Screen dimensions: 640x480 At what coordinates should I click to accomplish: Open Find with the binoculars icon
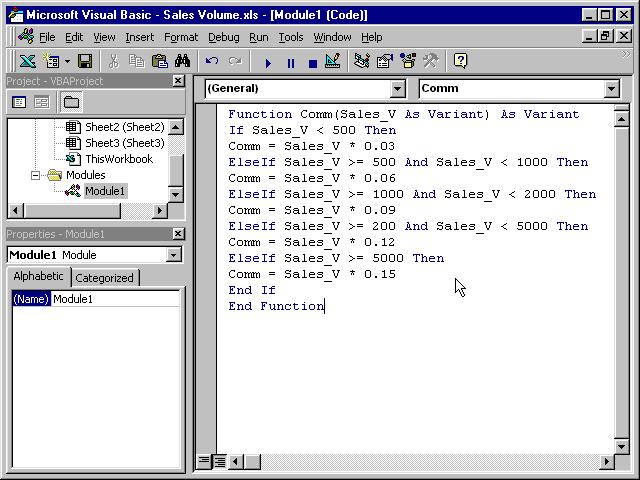[x=182, y=62]
